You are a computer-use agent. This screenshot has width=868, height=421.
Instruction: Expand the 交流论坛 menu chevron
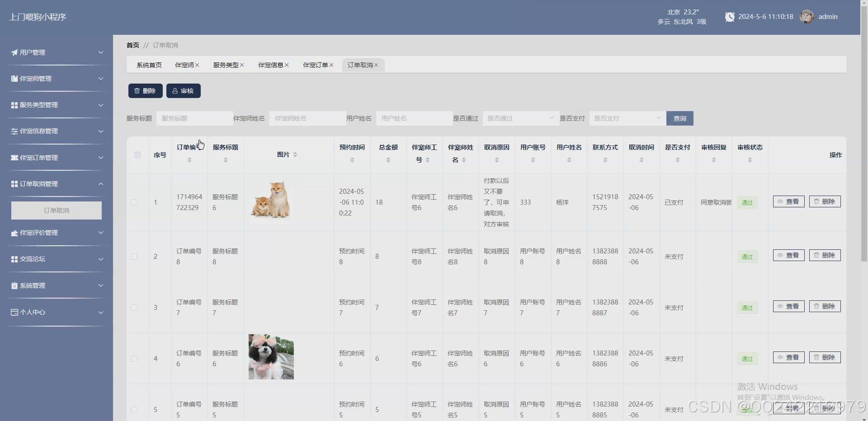101,259
